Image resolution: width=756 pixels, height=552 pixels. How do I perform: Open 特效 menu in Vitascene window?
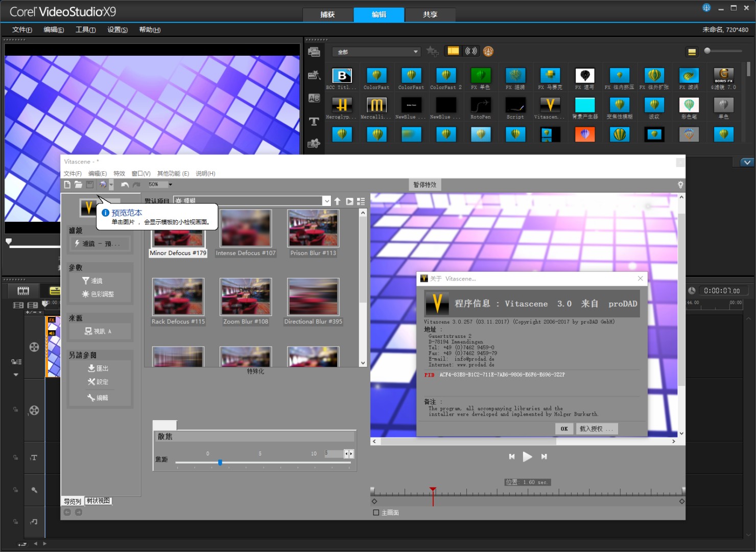pos(119,173)
